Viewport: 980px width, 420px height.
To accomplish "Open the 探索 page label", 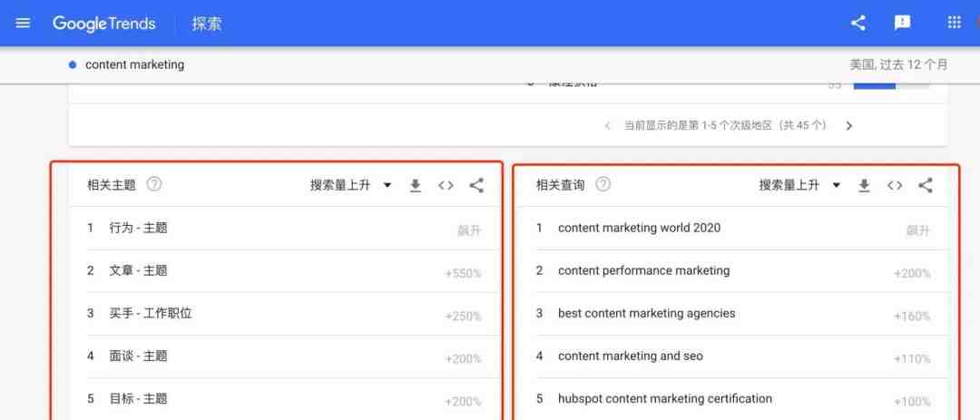I will (207, 24).
